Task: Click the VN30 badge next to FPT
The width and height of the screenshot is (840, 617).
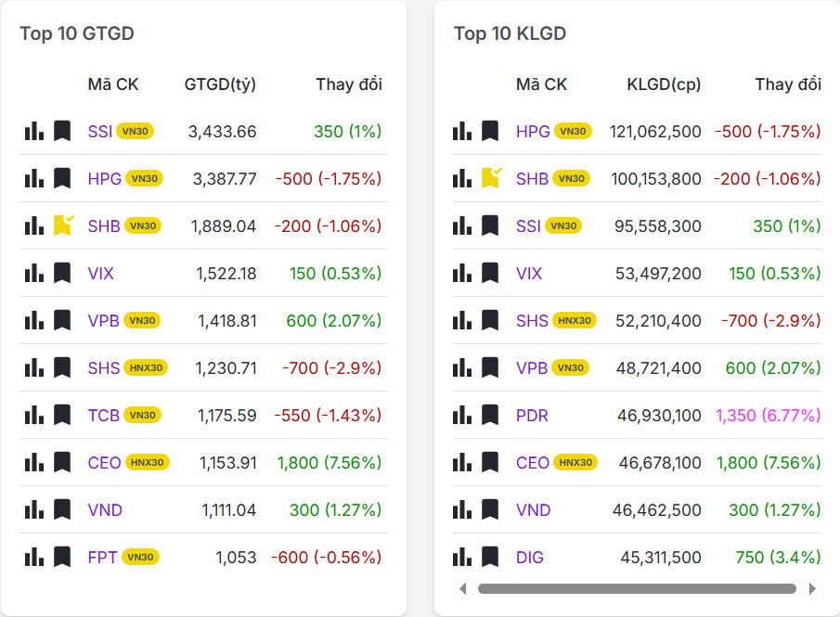Action: pyautogui.click(x=140, y=557)
